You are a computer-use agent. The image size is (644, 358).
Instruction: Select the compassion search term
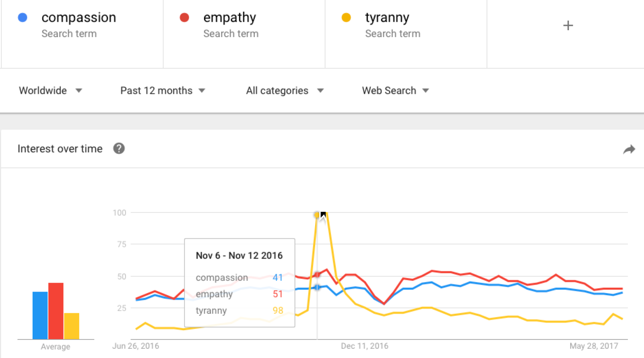click(78, 18)
